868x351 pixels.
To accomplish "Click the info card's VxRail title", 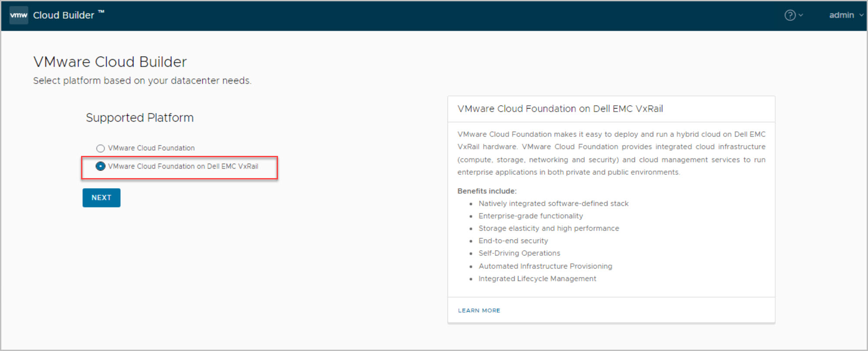I will tap(560, 109).
